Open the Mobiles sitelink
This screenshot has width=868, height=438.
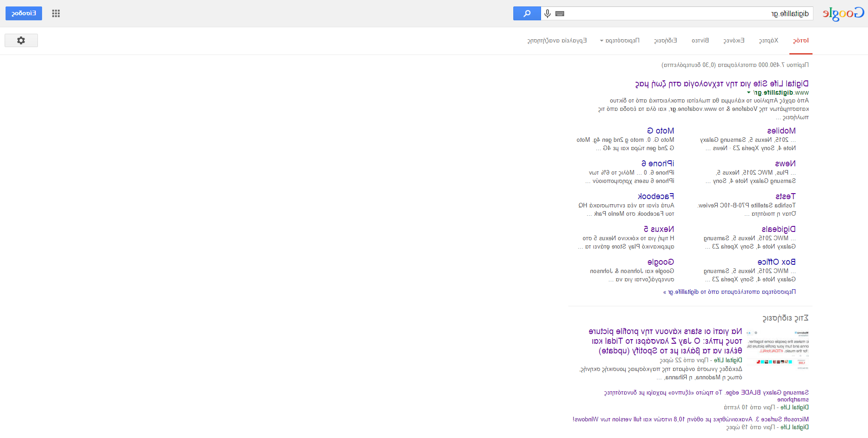click(782, 131)
